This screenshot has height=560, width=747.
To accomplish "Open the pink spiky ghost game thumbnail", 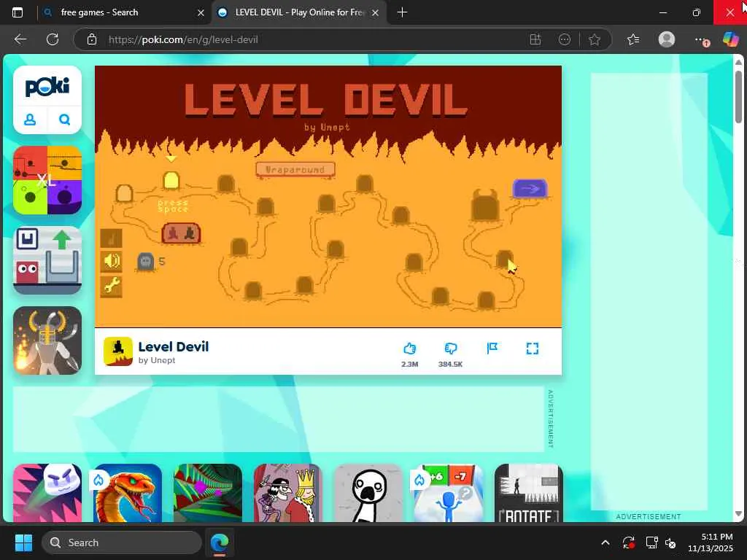I will pyautogui.click(x=47, y=493).
